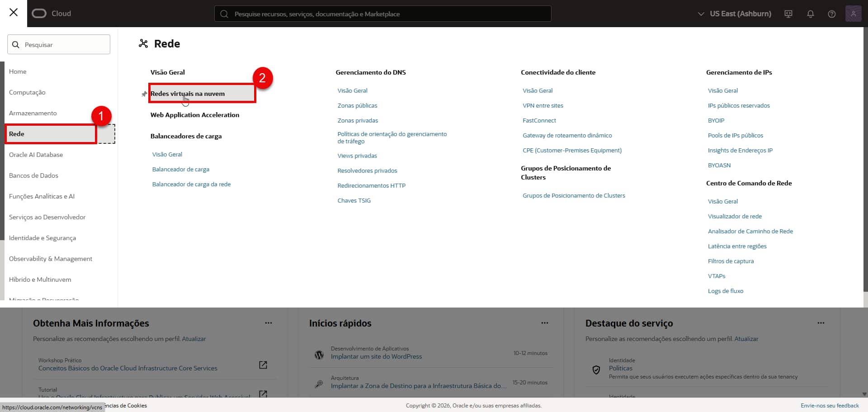Open Logs de fluxo

click(726, 291)
